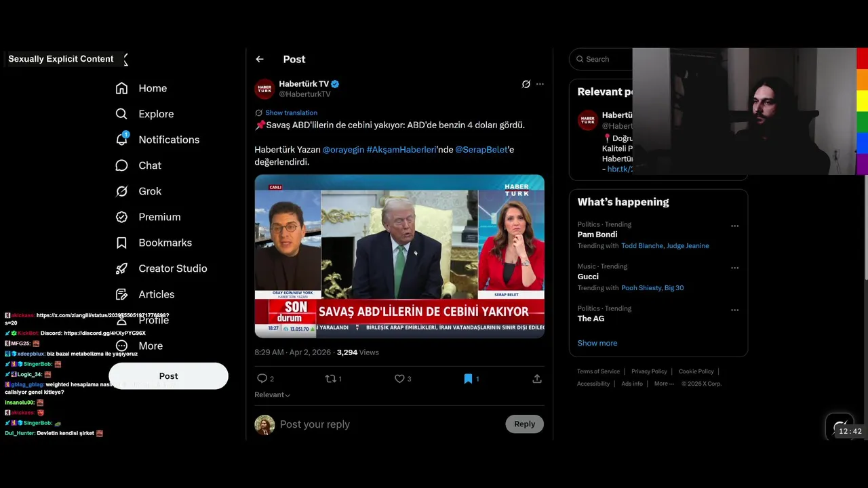Viewport: 868px width, 488px height.
Task: Click the Search box
Action: (601, 59)
